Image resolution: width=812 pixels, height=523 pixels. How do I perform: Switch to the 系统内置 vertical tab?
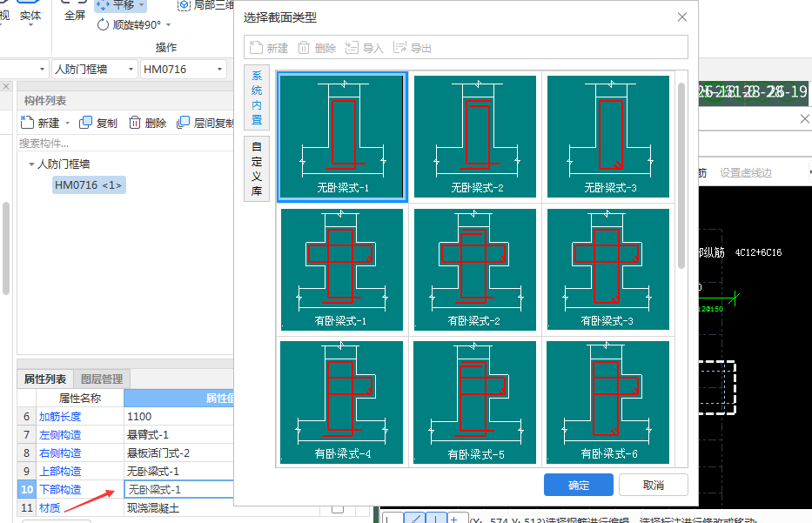(x=257, y=97)
